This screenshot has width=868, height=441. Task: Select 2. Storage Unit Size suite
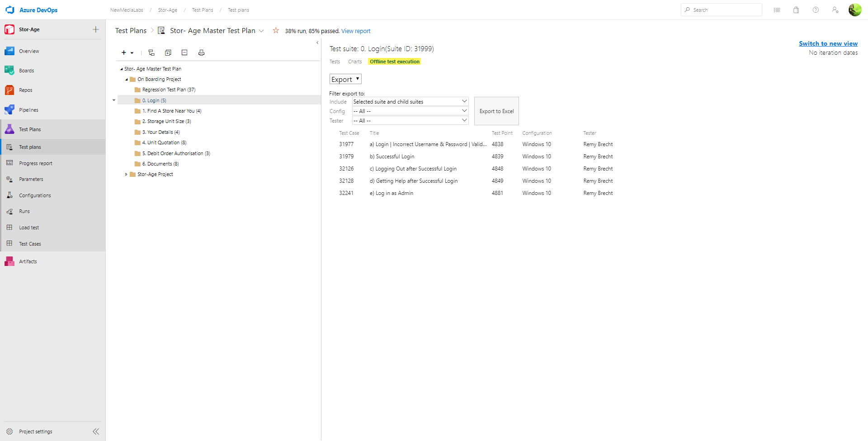166,121
